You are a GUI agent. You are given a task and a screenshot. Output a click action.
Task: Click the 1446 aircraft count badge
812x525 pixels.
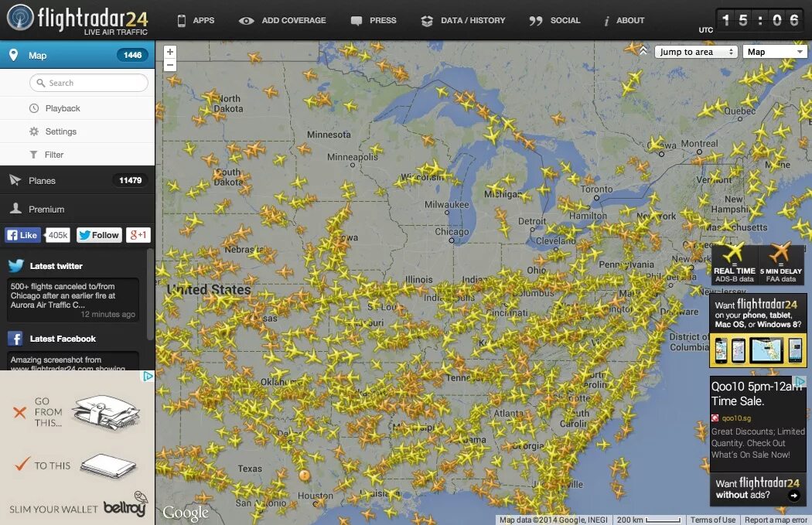[132, 55]
